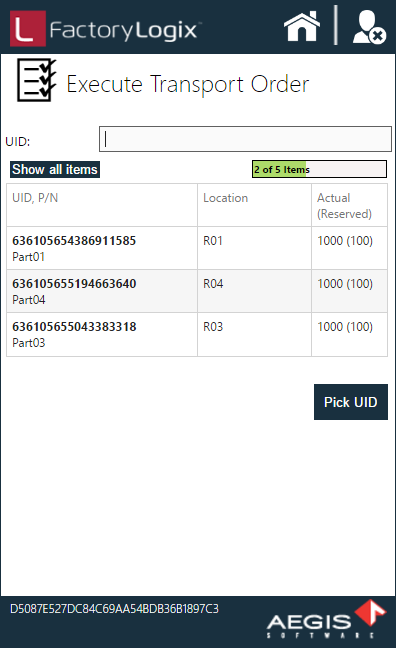Viewport: 396px width, 648px height.
Task: Go to the Home screen icon
Action: [302, 27]
